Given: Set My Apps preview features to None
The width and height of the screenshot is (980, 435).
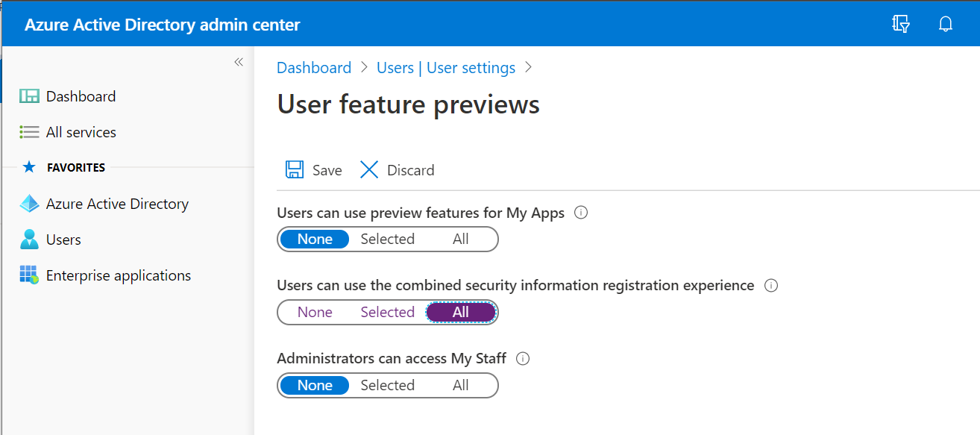Looking at the screenshot, I should [315, 239].
